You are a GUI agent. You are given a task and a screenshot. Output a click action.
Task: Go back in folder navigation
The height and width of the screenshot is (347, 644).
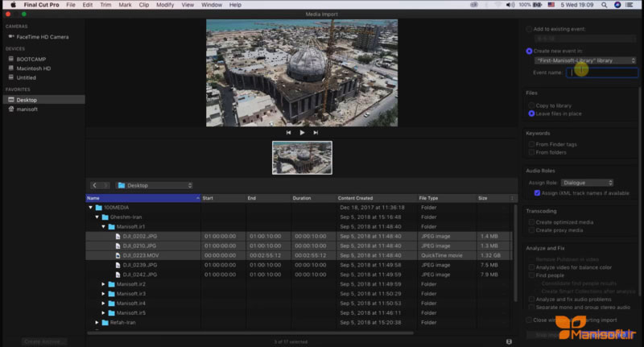point(94,186)
